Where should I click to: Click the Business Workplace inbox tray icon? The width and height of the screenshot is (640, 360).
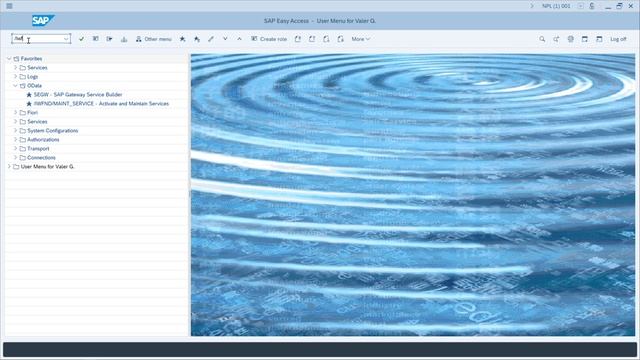click(124, 39)
